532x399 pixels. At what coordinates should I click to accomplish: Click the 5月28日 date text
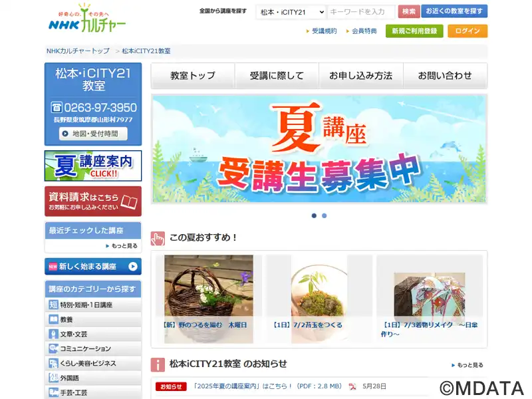tap(374, 386)
